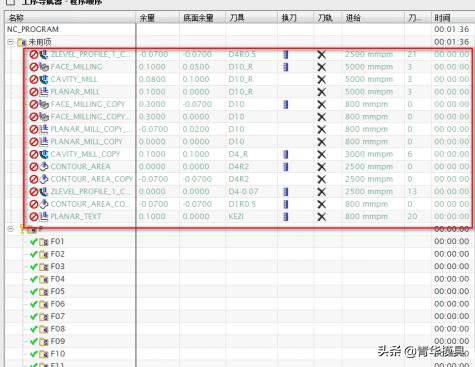475x367 pixels.
Task: Click the toolpath X mark in CAVITY_MILL row
Action: pos(322,79)
